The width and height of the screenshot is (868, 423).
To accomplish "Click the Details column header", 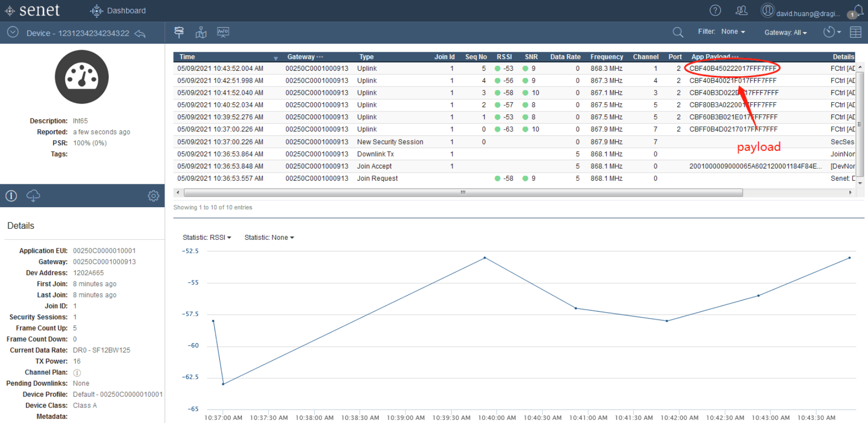I will point(843,57).
